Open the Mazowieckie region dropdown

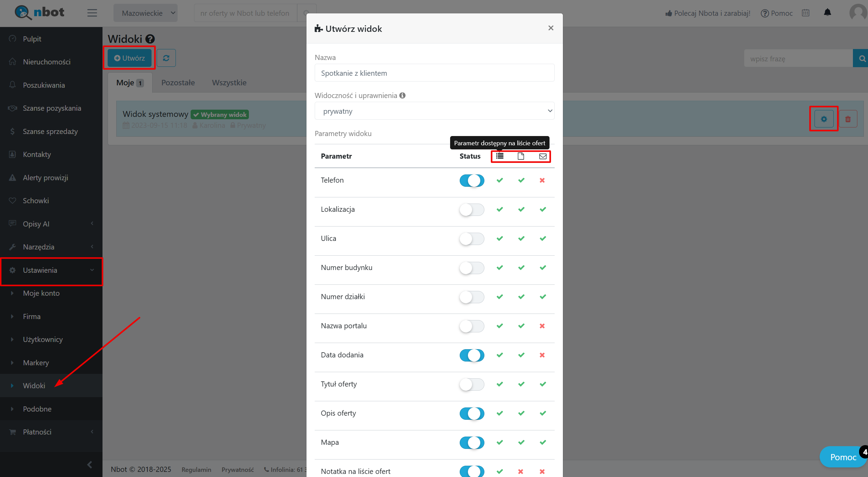click(145, 13)
